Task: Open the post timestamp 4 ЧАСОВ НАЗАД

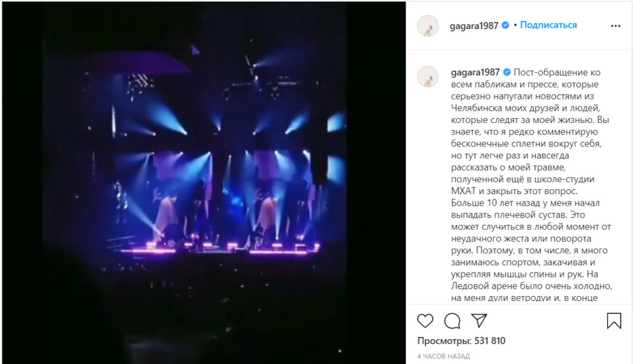Action: pyautogui.click(x=443, y=357)
